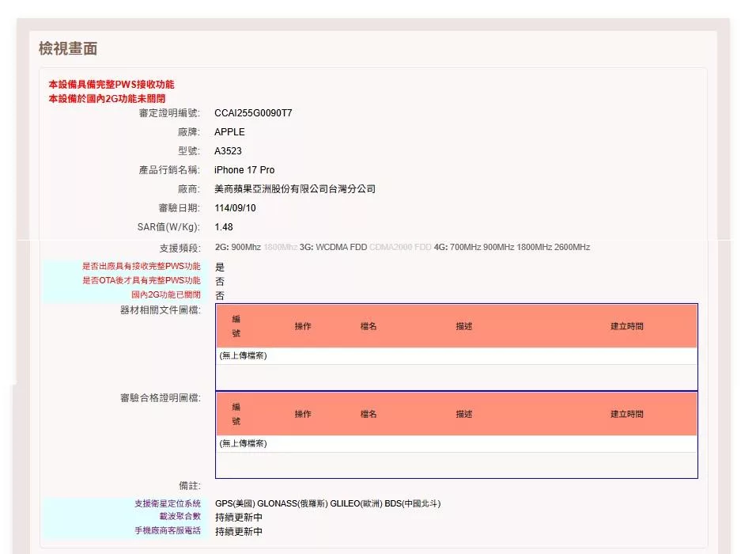Image resolution: width=756 pixels, height=554 pixels.
Task: Click the 是否出廠具有接收完整PWS功能 label
Action: pyautogui.click(x=141, y=267)
